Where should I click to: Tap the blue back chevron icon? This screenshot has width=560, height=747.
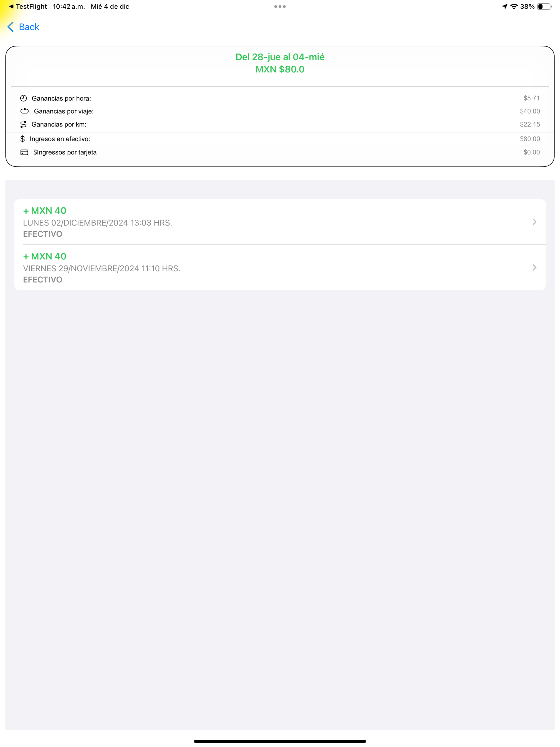pyautogui.click(x=11, y=27)
